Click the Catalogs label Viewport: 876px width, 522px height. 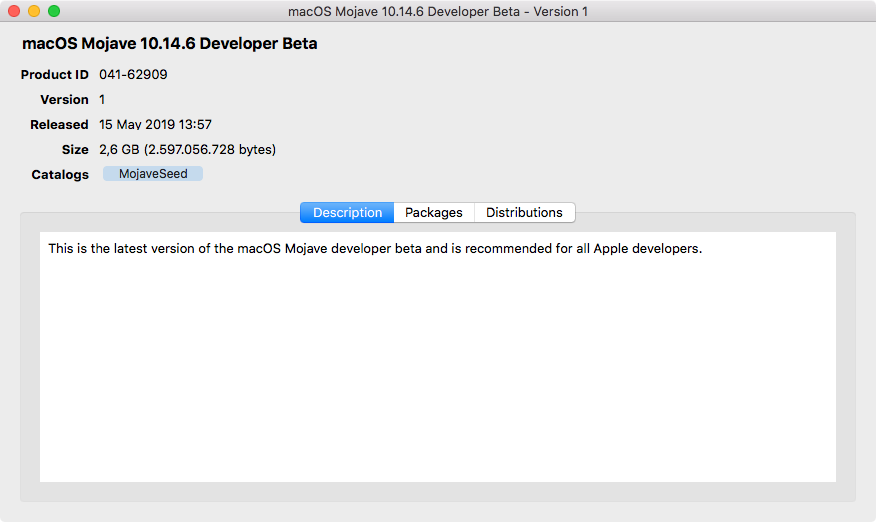(x=60, y=174)
